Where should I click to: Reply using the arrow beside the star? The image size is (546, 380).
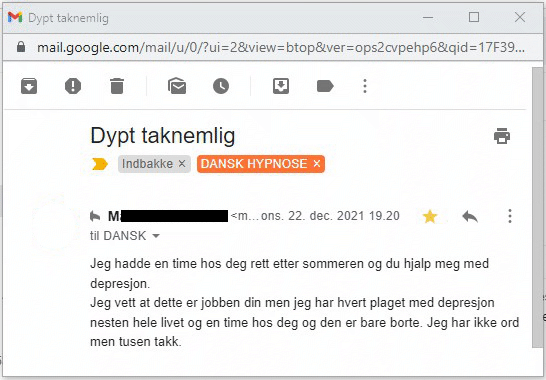point(470,216)
